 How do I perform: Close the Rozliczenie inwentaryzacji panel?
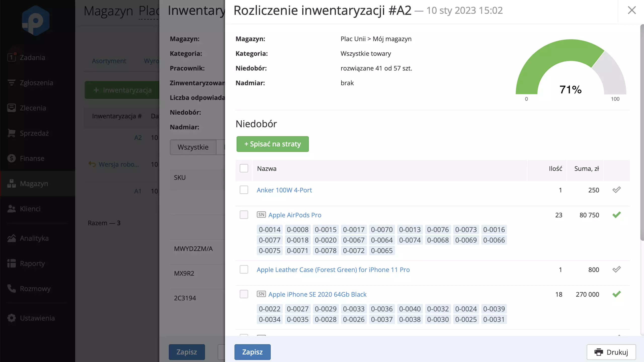[632, 10]
